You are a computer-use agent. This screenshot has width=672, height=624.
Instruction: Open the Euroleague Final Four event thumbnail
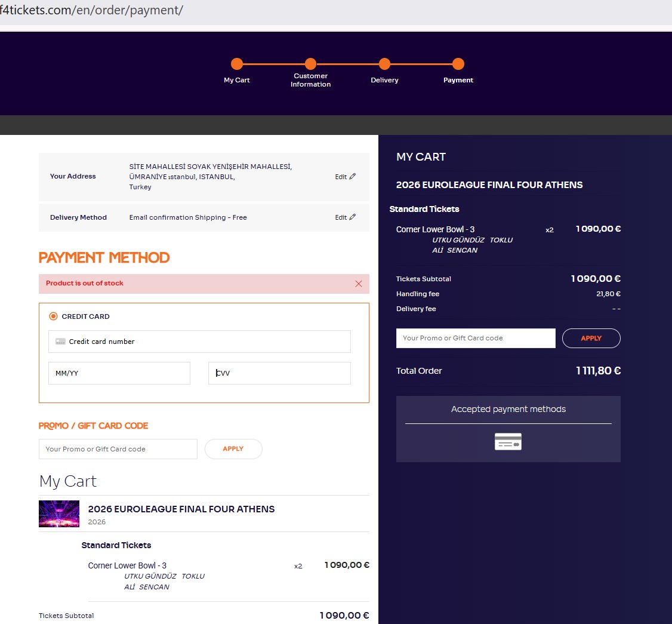pyautogui.click(x=59, y=514)
